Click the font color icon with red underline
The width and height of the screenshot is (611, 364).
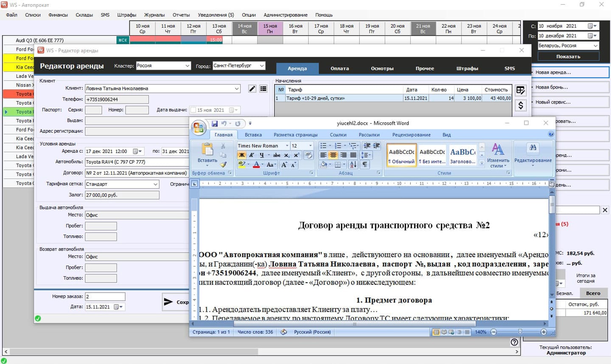(x=256, y=165)
